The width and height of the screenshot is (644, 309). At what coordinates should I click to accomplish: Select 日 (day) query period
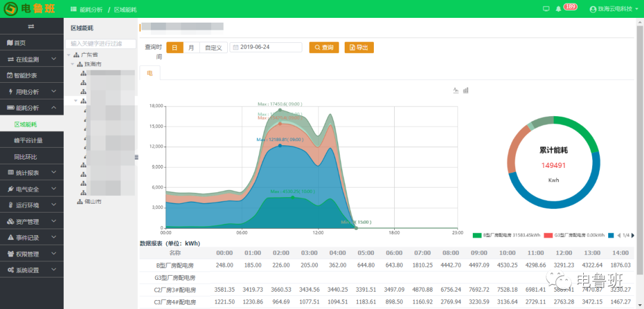point(175,48)
